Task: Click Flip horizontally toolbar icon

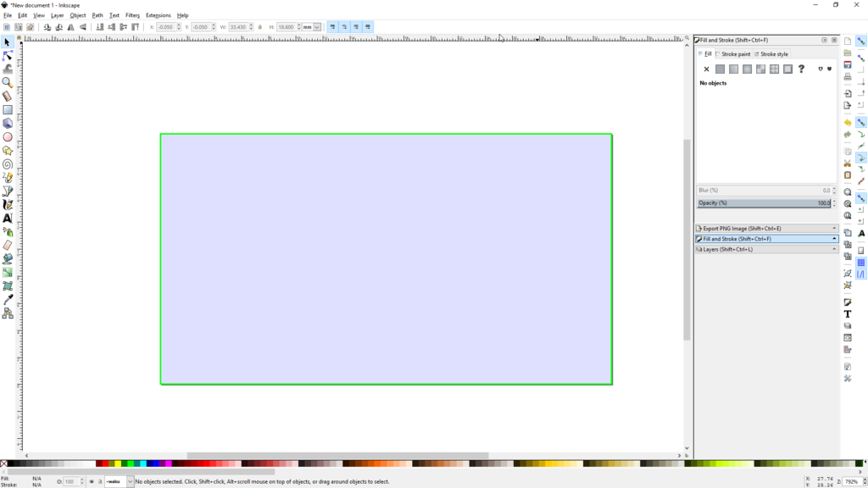Action: 71,26
